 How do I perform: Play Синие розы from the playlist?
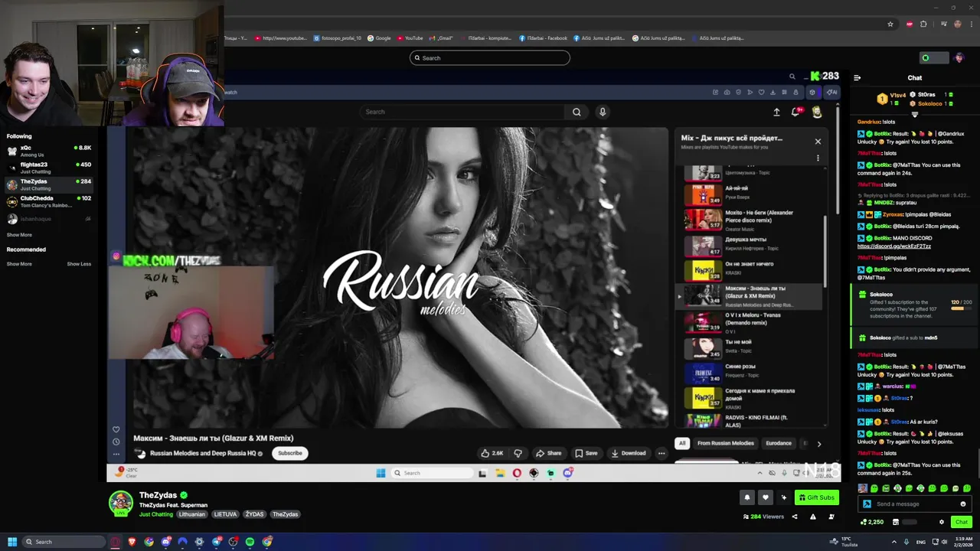(750, 372)
